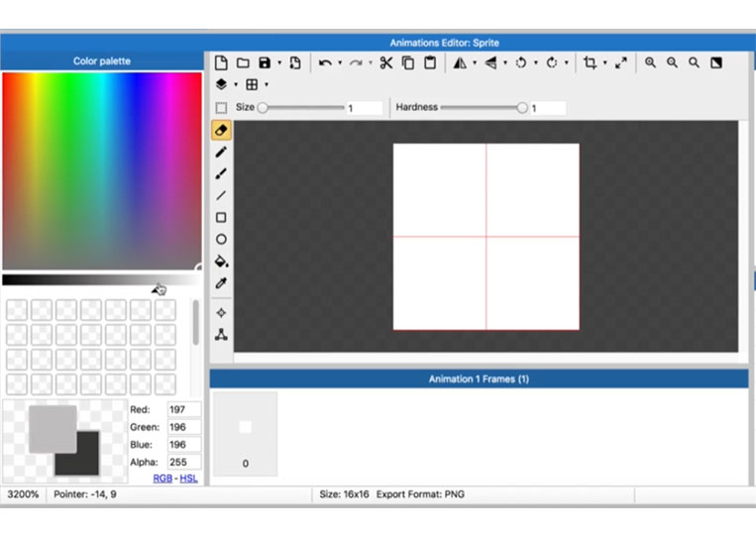The image size is (756, 536).
Task: Click the Size value field
Action: tap(365, 108)
